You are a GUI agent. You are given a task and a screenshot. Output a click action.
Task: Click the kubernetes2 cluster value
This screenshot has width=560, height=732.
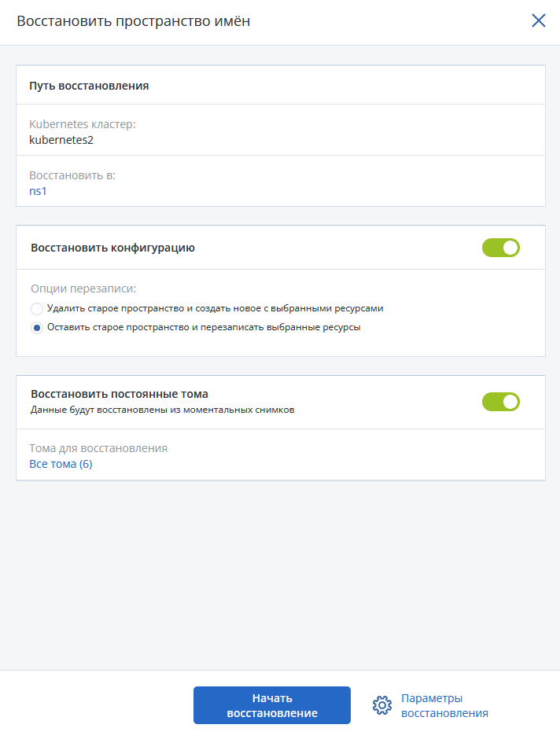[x=61, y=140]
